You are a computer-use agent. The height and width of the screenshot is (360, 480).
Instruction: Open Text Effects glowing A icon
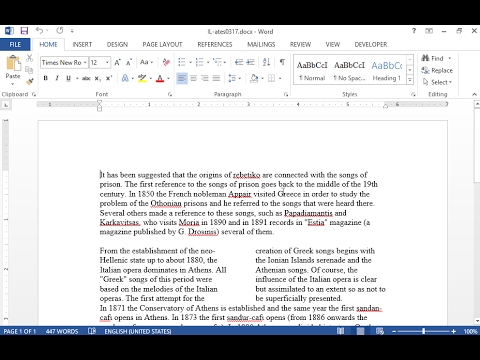[x=125, y=78]
